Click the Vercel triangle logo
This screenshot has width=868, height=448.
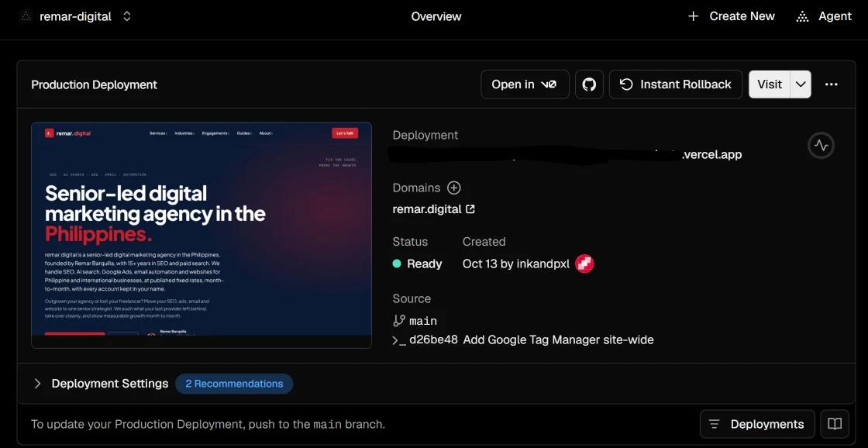pos(25,16)
